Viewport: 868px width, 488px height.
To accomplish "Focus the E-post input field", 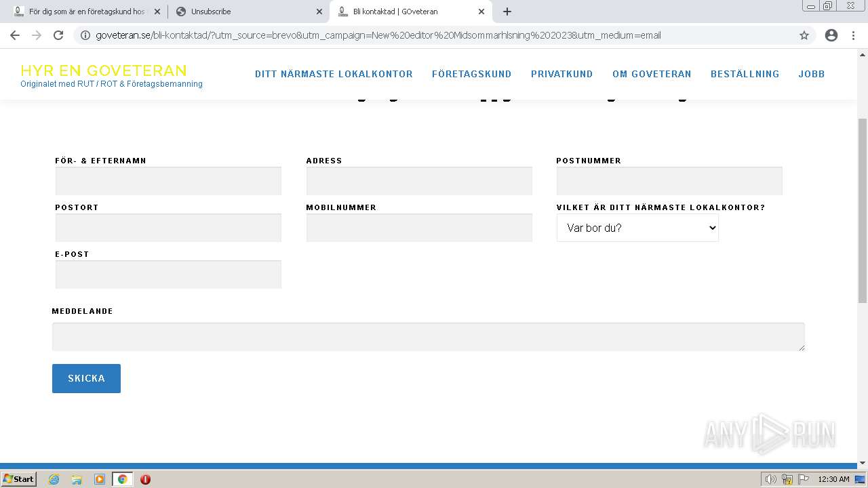I will click(168, 274).
